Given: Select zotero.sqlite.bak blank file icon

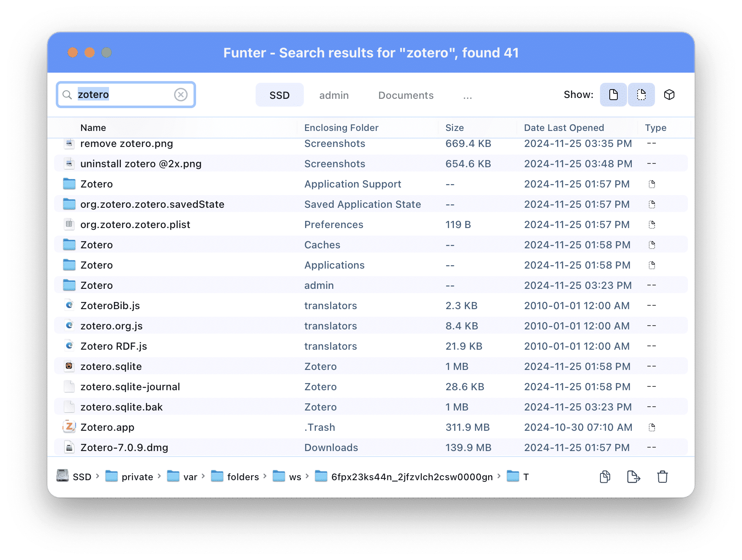Looking at the screenshot, I should [69, 407].
